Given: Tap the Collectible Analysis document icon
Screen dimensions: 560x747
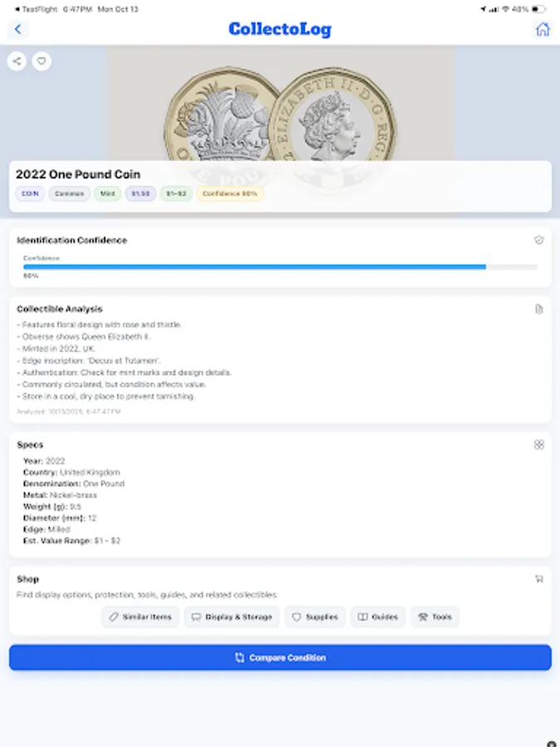Looking at the screenshot, I should [538, 310].
